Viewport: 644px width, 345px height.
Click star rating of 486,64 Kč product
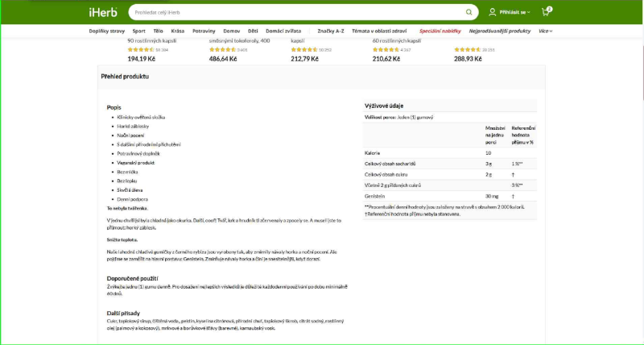click(222, 49)
